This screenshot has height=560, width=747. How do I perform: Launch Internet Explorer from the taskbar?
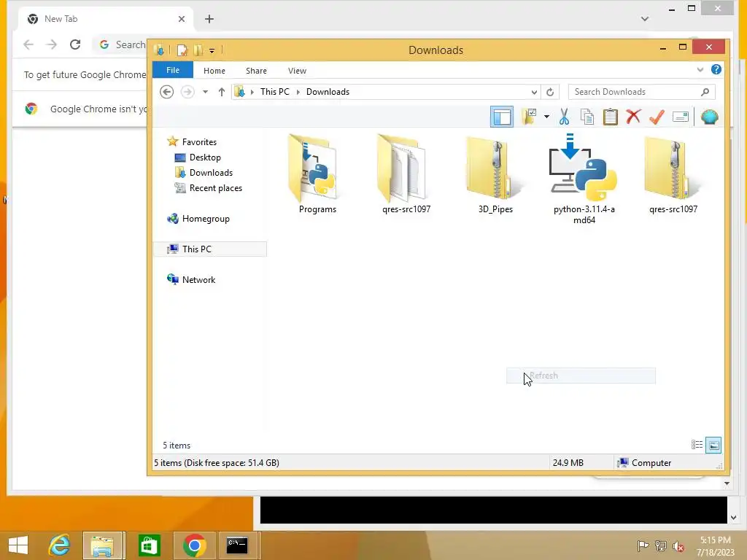coord(60,545)
